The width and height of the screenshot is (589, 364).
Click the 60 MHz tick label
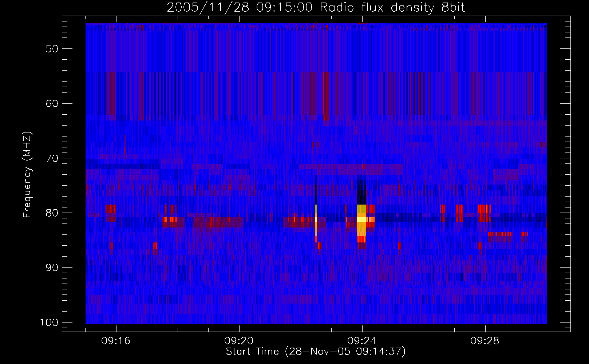click(52, 103)
